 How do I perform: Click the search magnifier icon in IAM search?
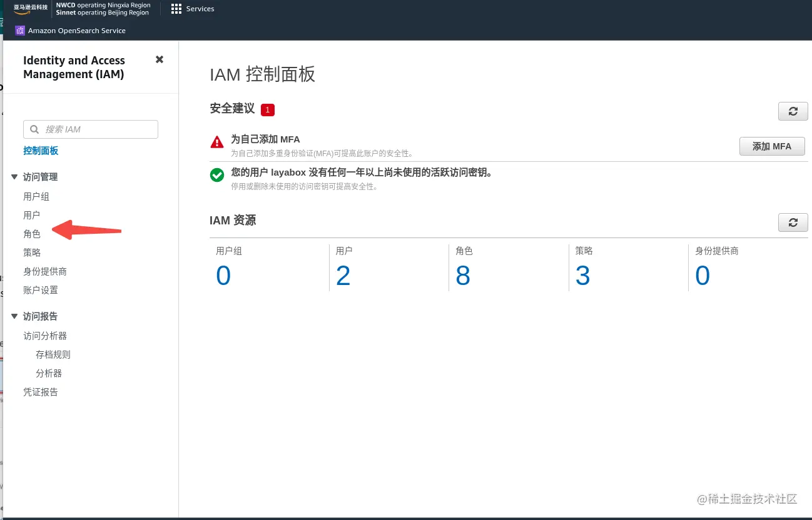point(34,129)
